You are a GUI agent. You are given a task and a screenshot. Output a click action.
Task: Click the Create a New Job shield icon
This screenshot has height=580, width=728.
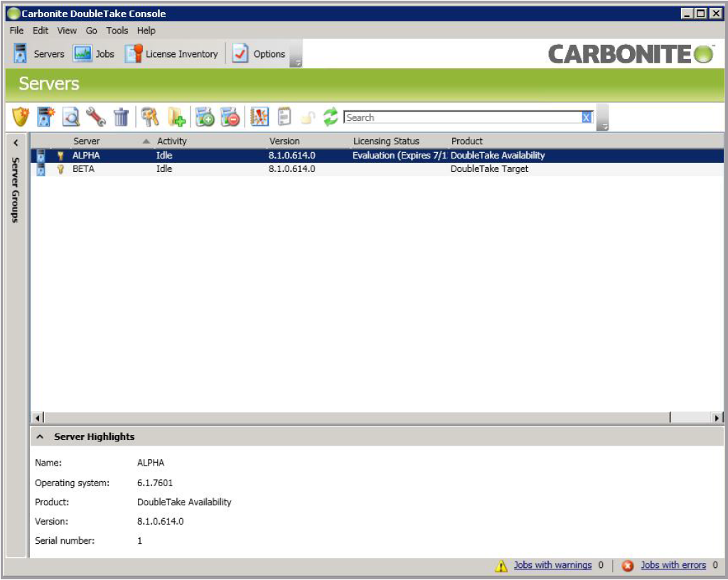coord(21,117)
